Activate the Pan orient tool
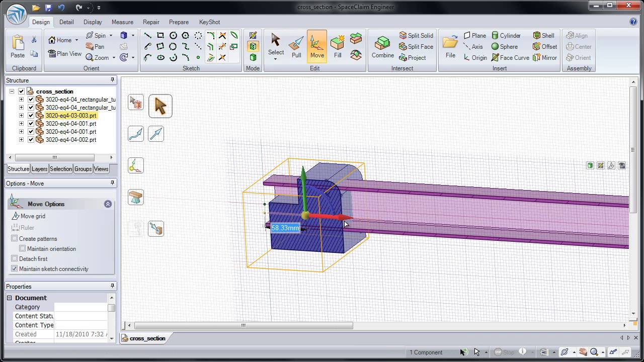This screenshot has height=362, width=644. (95, 46)
